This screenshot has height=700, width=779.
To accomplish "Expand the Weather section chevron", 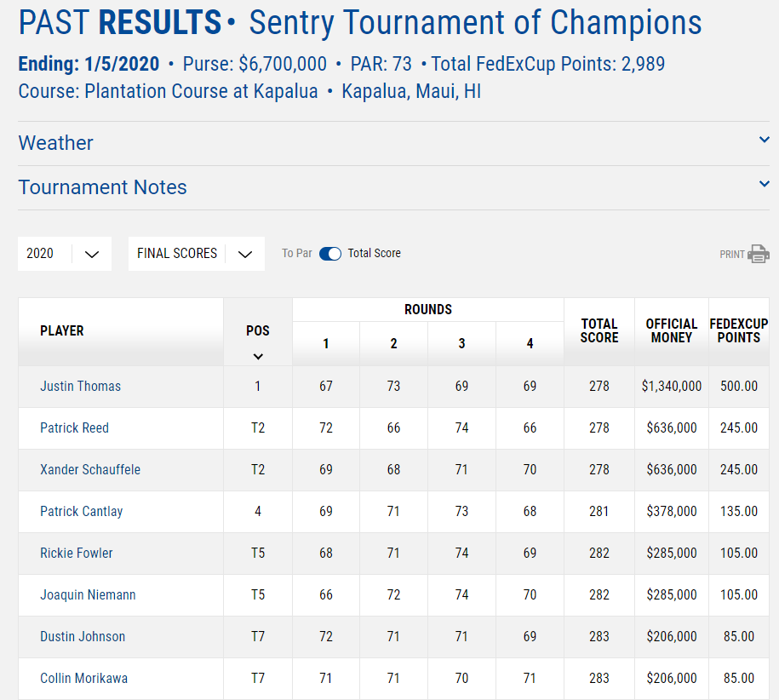I will click(x=764, y=140).
